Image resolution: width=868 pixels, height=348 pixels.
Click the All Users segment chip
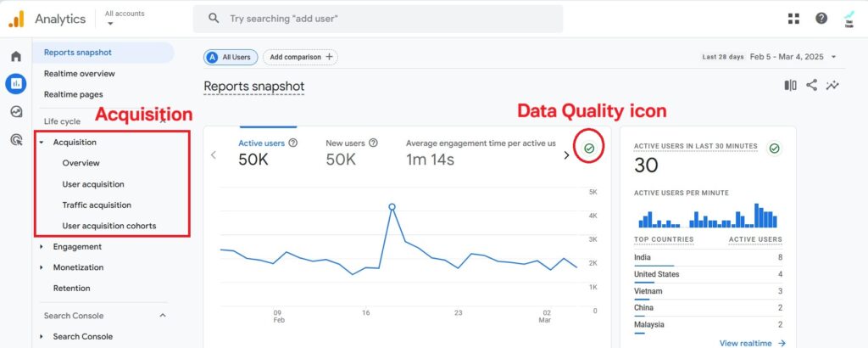point(231,57)
